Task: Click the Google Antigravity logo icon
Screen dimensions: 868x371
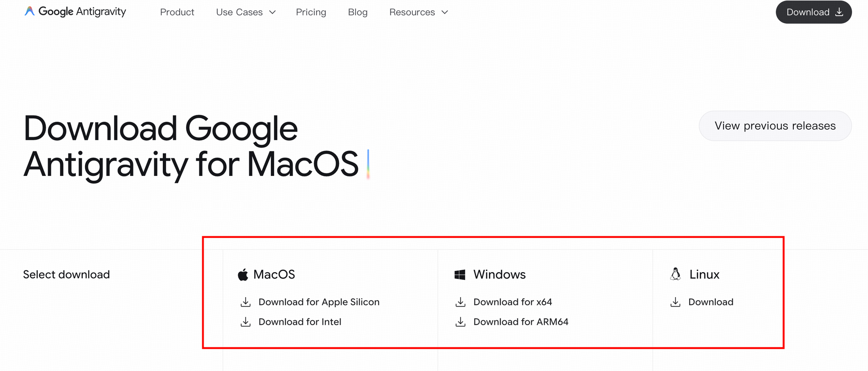Action: 29,11
